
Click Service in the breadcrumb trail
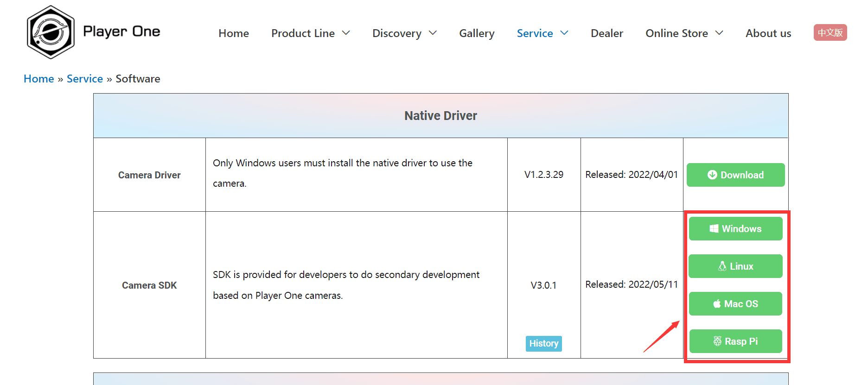[x=85, y=79]
